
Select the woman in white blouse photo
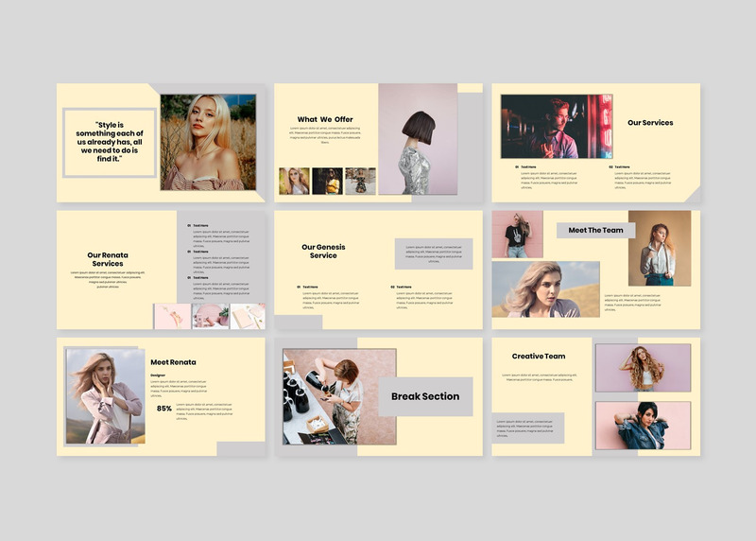click(659, 248)
